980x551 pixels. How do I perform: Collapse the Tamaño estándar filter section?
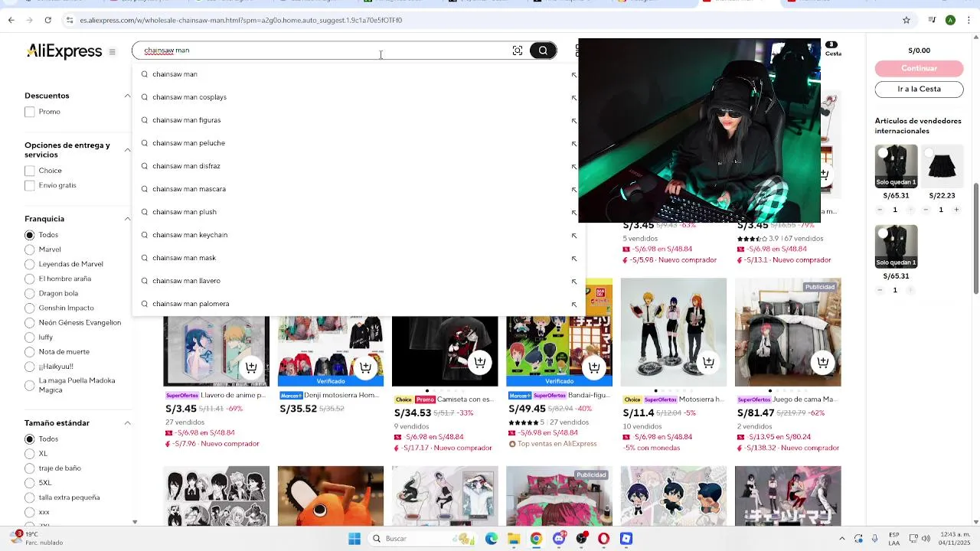point(127,423)
